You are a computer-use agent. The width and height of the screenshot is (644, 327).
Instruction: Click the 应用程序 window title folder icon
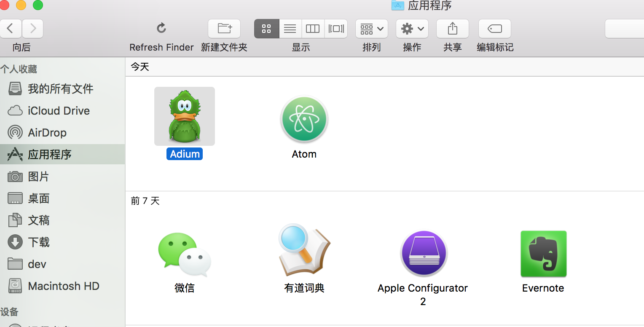click(x=398, y=5)
